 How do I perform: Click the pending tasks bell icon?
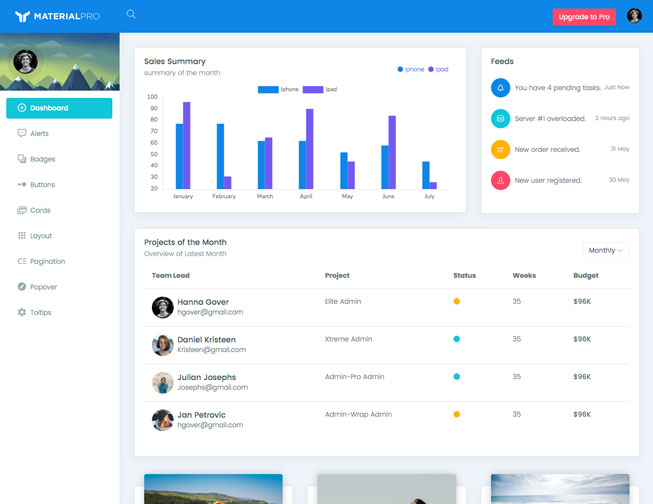pyautogui.click(x=500, y=88)
